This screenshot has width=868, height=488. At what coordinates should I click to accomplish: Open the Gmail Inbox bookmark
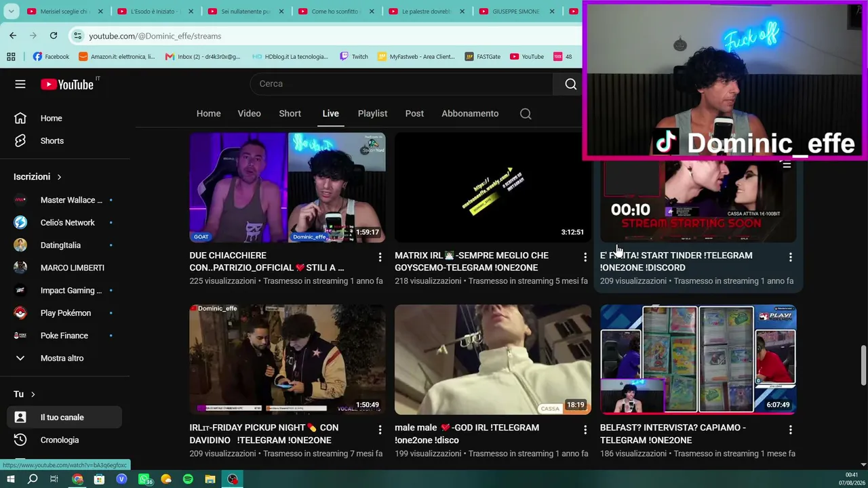tap(203, 57)
